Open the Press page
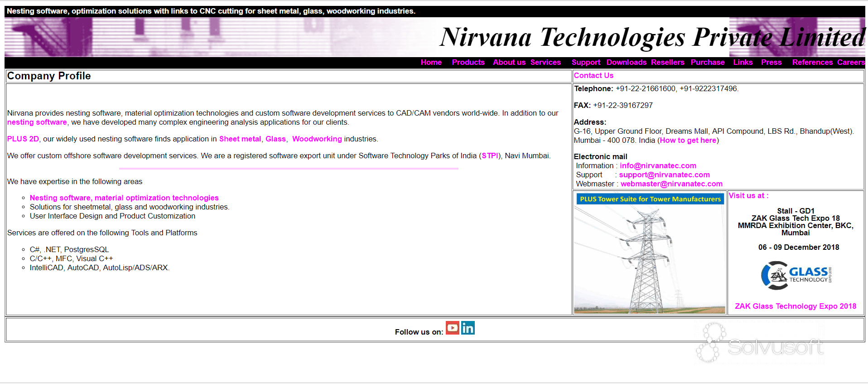 [772, 63]
